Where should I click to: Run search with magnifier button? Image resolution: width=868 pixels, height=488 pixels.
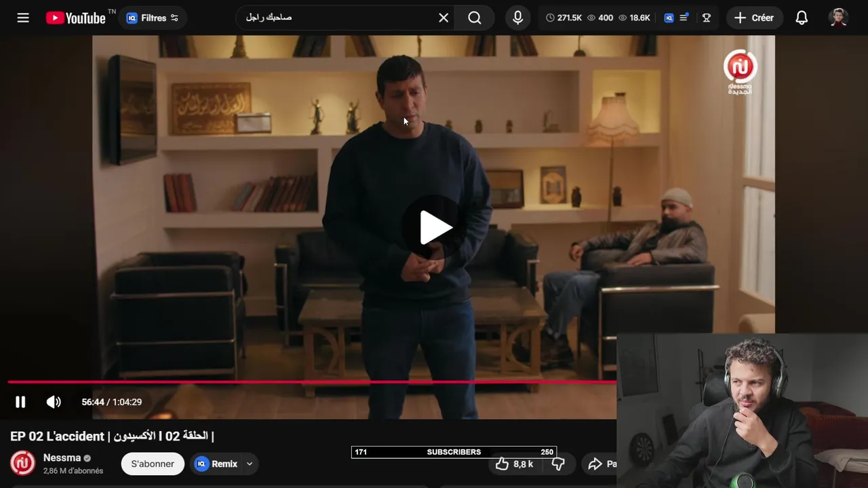click(x=475, y=18)
